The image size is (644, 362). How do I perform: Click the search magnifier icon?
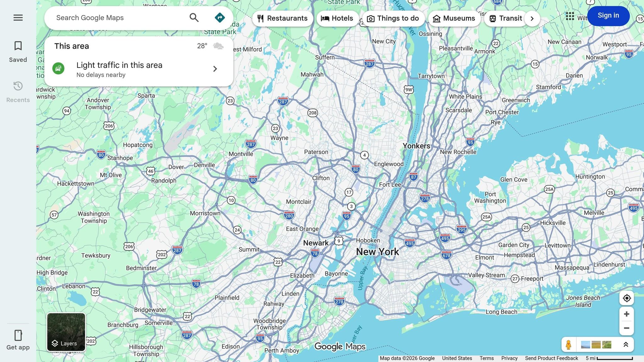tap(194, 18)
